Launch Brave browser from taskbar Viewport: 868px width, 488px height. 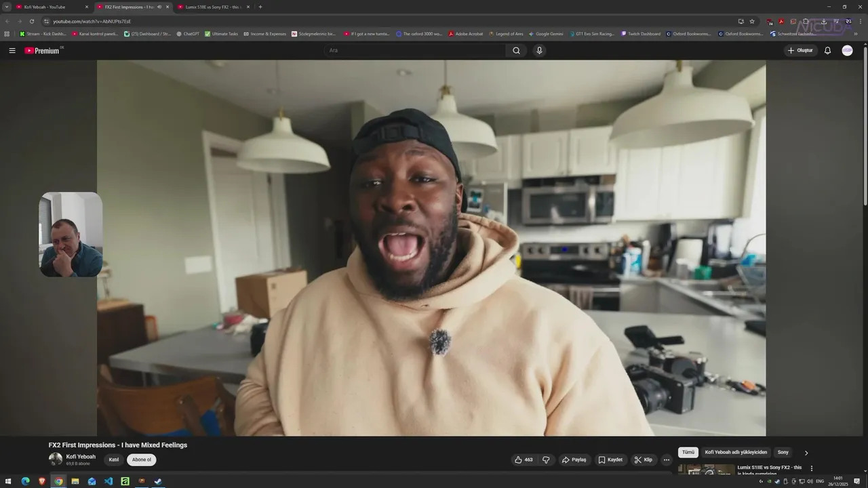click(42, 481)
